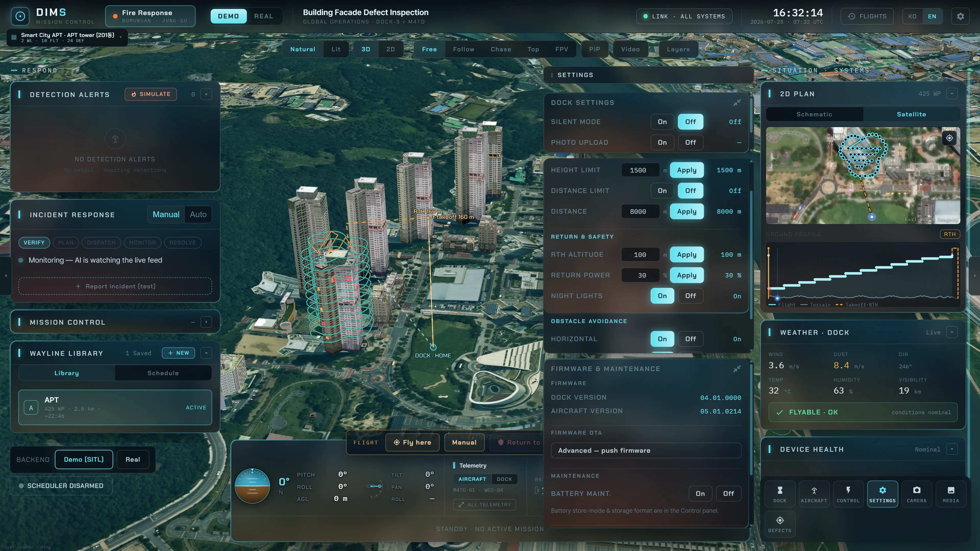Viewport: 980px width, 551px height.
Task: Click the DIMS target logo icon
Action: tap(20, 16)
